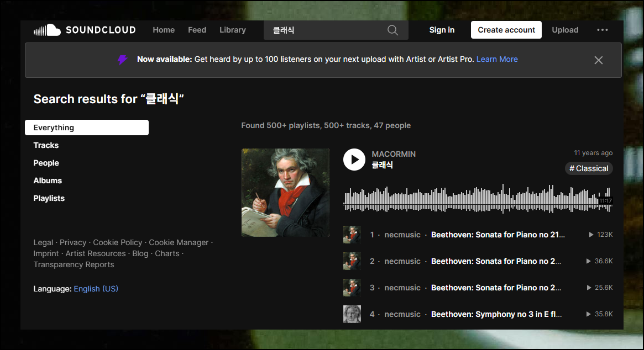The height and width of the screenshot is (350, 644).
Task: Open the Beethoven portrait playlist artwork
Action: pos(285,193)
